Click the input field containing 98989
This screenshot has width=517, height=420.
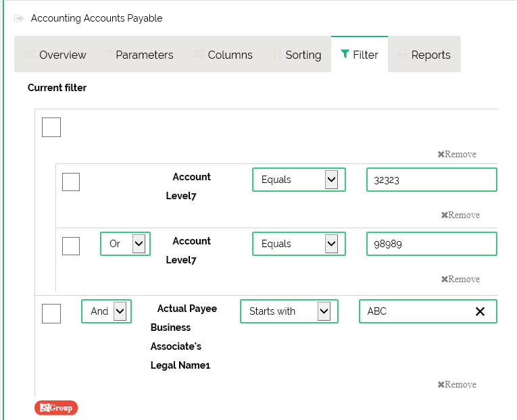(x=431, y=244)
